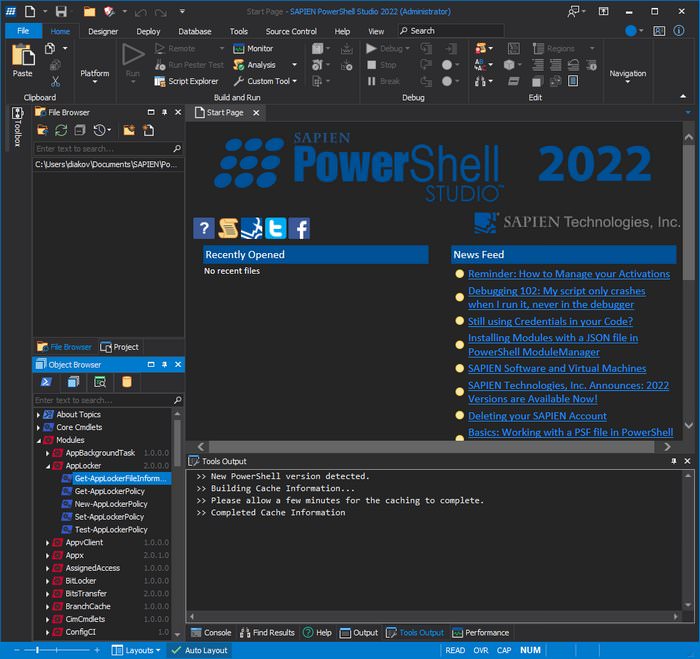Expand the Core Cmdlets tree node

38,428
